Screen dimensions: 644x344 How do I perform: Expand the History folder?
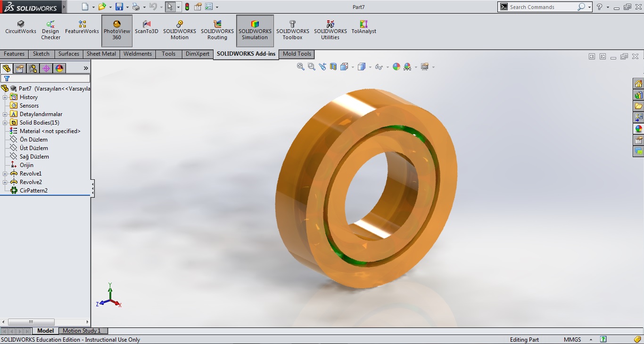(5, 97)
